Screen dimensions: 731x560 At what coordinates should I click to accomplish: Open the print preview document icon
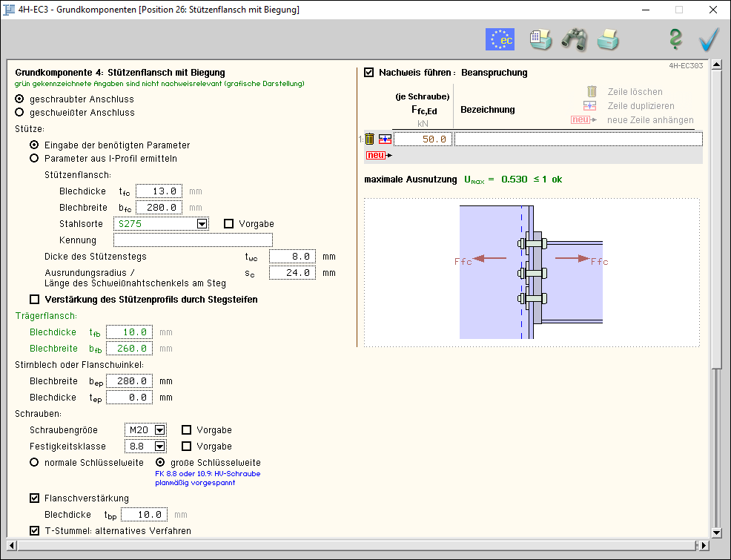tap(540, 39)
